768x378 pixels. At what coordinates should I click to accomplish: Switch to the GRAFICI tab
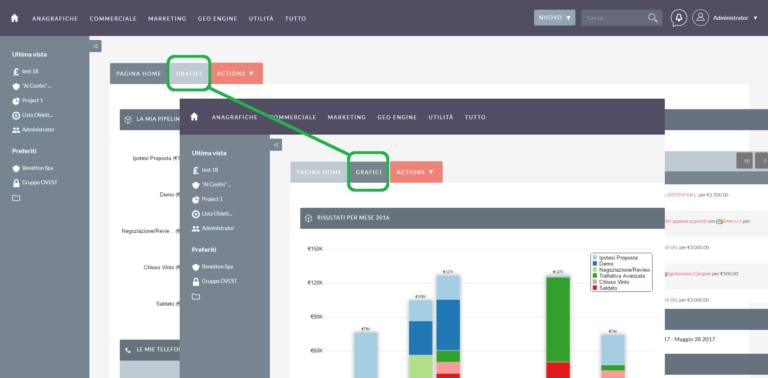[x=189, y=73]
